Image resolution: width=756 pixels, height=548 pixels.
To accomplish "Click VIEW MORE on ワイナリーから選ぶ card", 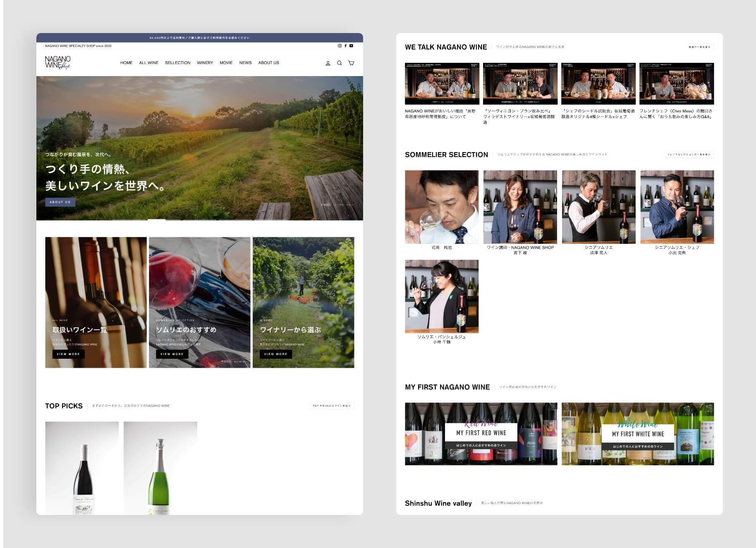I will 276,354.
